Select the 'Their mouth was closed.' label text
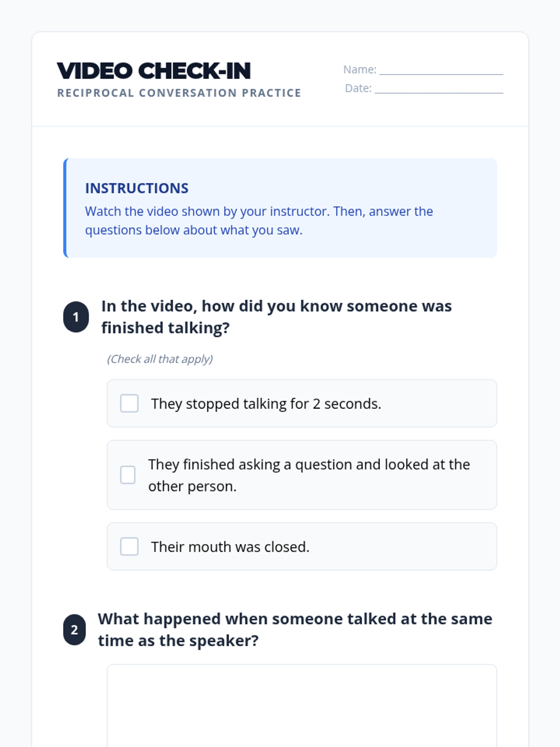 pyautogui.click(x=230, y=547)
